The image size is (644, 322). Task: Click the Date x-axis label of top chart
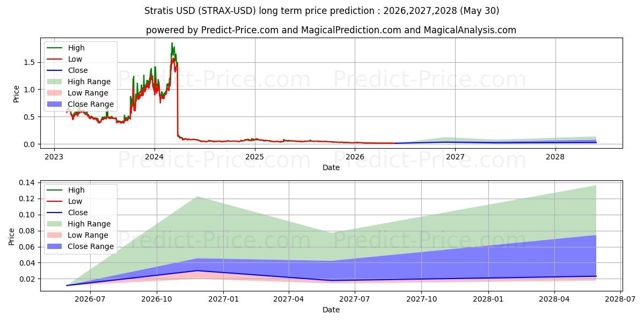[331, 167]
